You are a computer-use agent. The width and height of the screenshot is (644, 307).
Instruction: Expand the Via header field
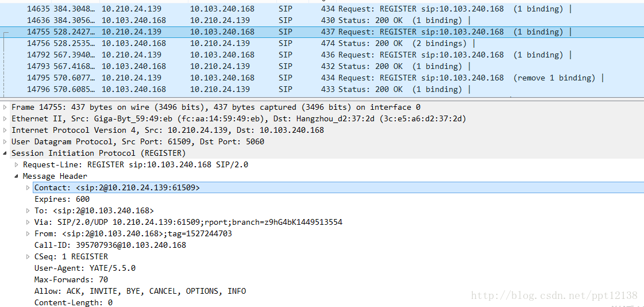click(28, 222)
